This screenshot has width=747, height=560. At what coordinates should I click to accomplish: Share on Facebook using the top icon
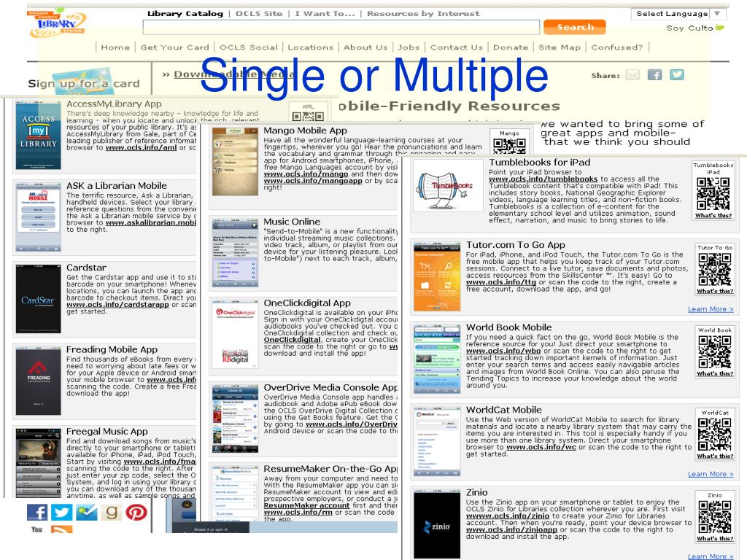coord(654,75)
